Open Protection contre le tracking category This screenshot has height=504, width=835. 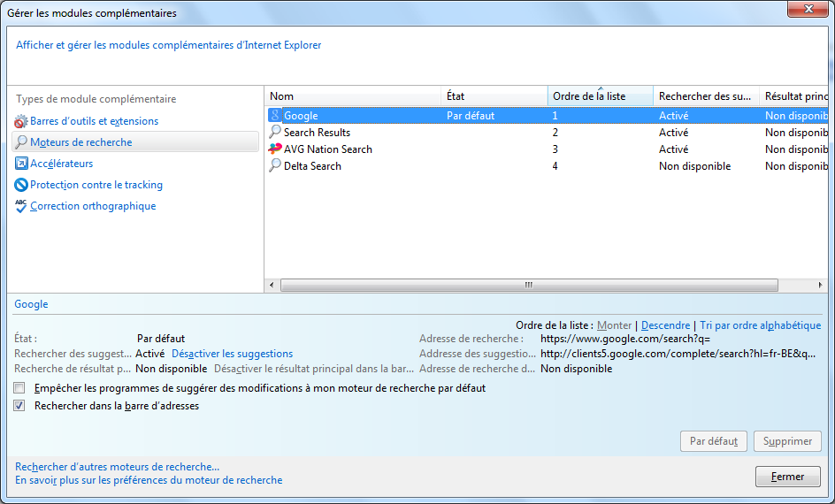tap(96, 185)
